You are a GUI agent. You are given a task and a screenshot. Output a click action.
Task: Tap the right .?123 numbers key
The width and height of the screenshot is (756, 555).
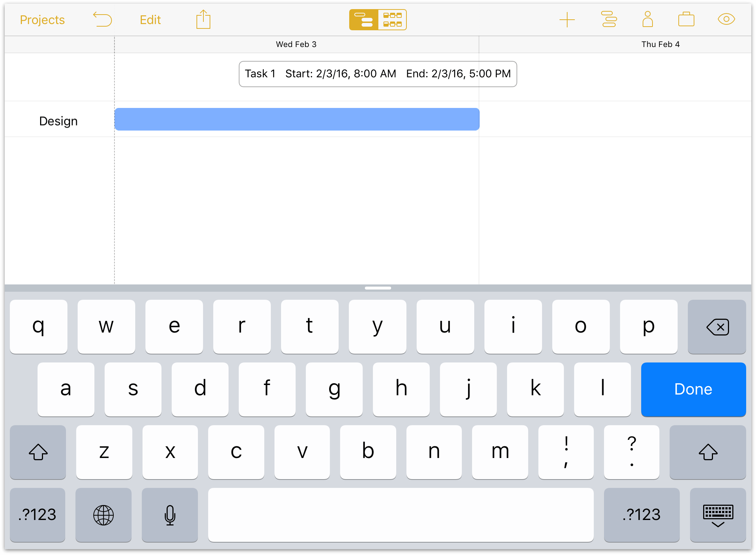642,515
